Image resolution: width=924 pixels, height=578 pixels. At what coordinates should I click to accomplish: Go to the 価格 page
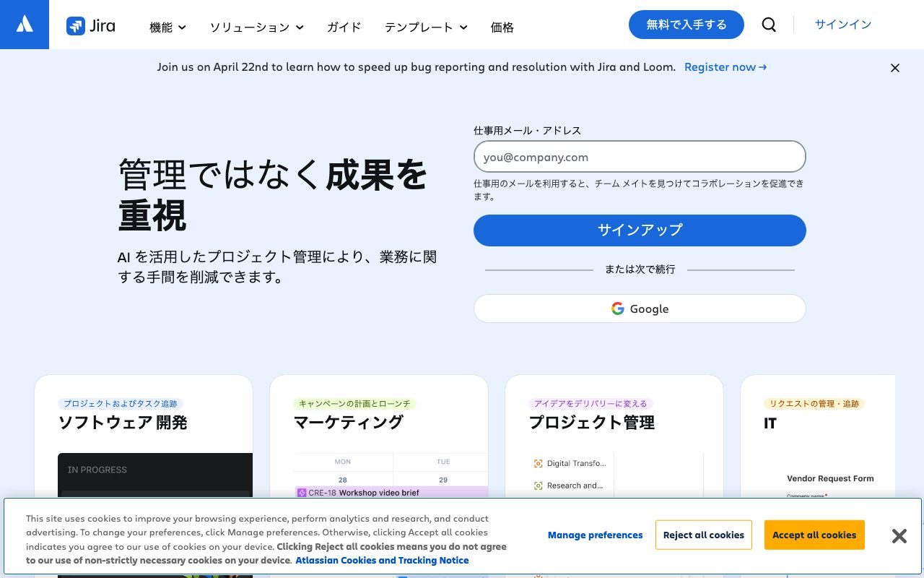[x=502, y=27]
